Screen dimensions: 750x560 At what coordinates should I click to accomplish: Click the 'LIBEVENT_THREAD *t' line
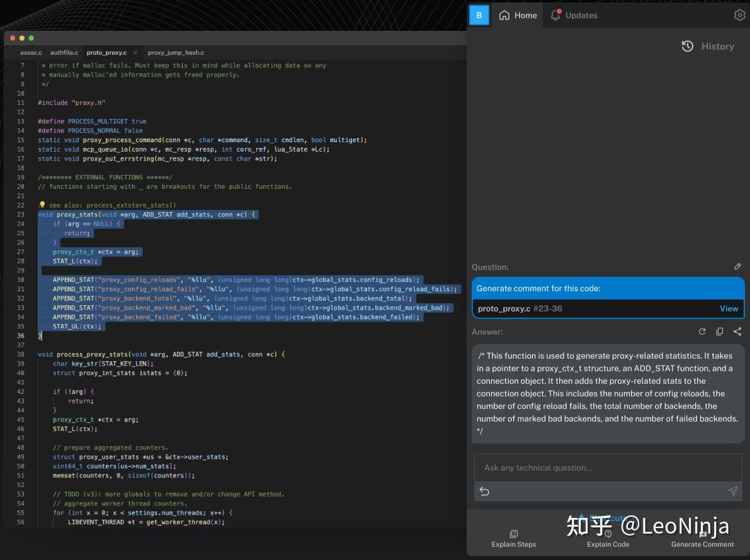click(146, 522)
